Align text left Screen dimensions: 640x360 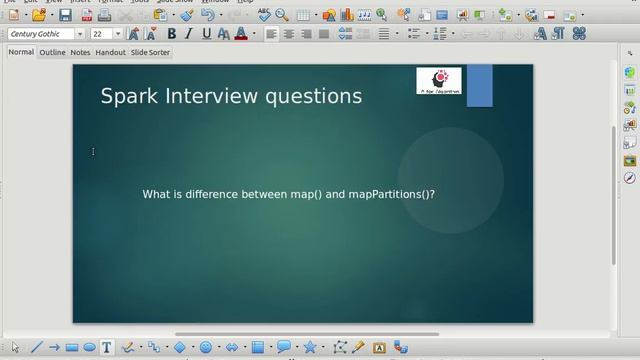click(271, 34)
